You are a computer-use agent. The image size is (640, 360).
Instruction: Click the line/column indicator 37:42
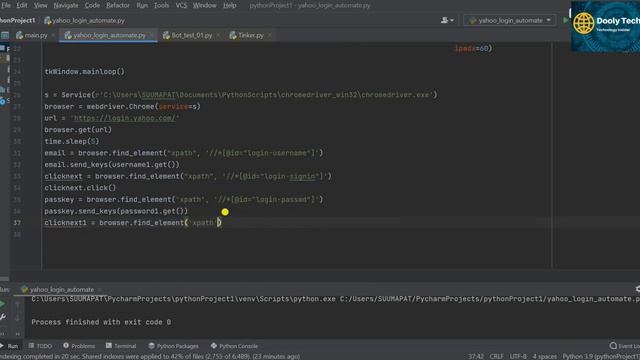(x=476, y=356)
